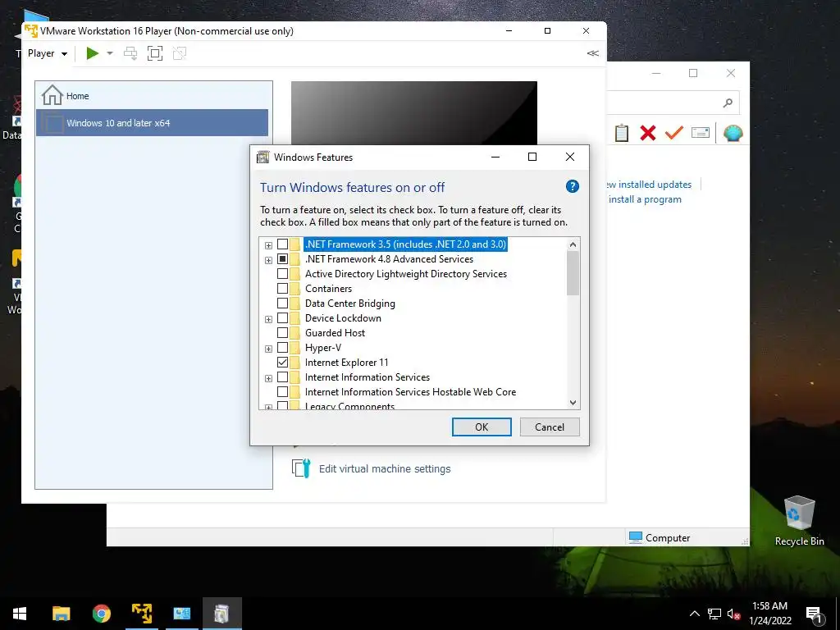Viewport: 840px width, 630px height.
Task: Show hidden system tray icons
Action: point(694,614)
